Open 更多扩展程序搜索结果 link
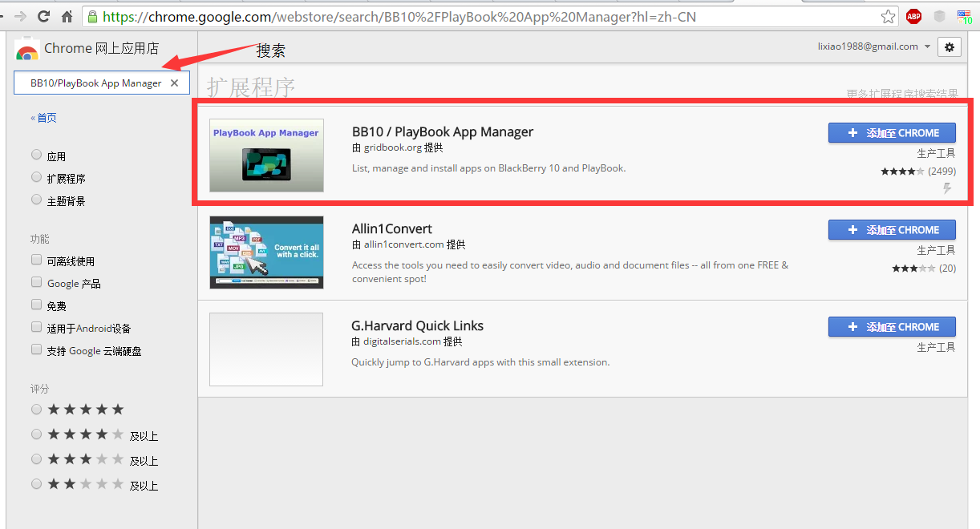The image size is (980, 529). coord(902,94)
